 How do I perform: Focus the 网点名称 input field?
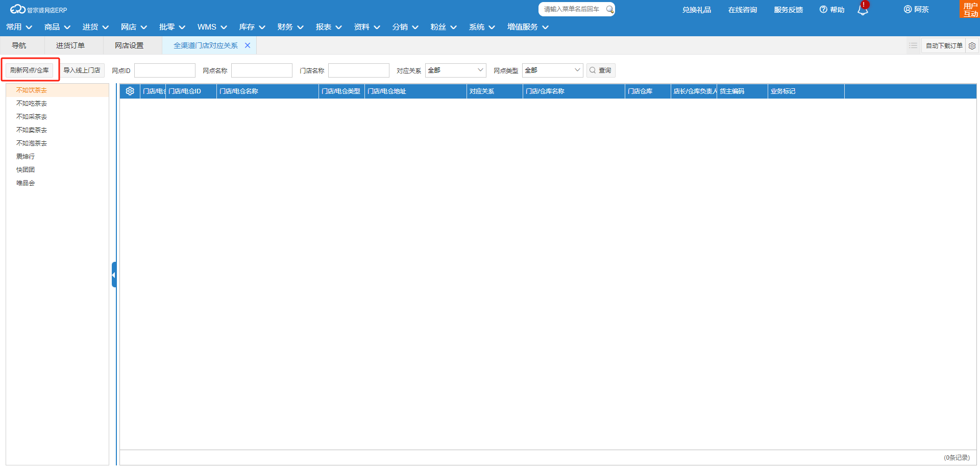pos(262,70)
